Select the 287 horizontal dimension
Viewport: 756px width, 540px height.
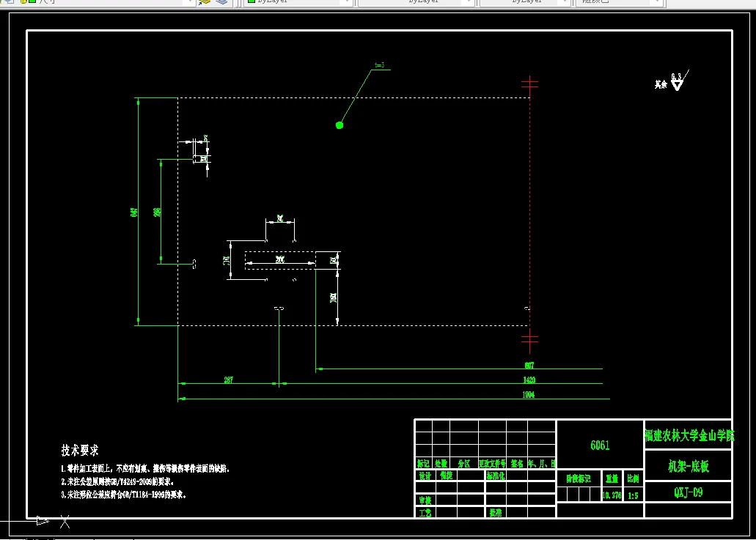point(229,380)
